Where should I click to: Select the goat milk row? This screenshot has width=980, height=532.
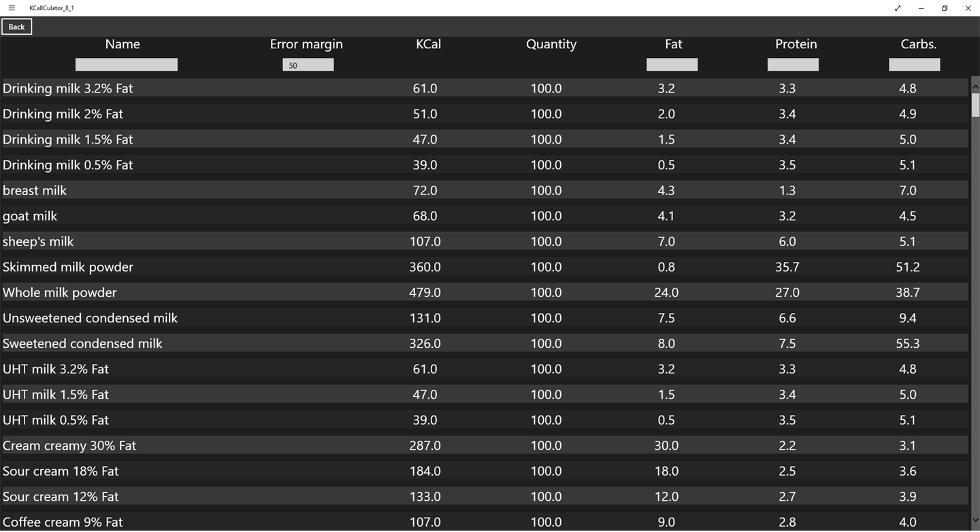(485, 216)
